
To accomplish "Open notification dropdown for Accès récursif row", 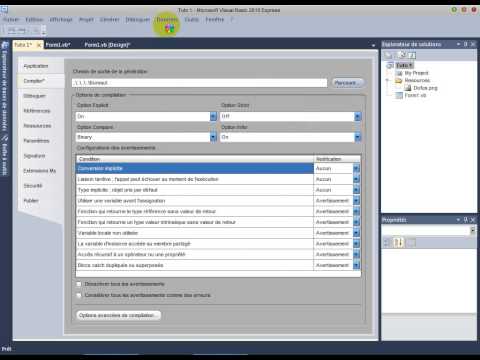I will pos(356,255).
